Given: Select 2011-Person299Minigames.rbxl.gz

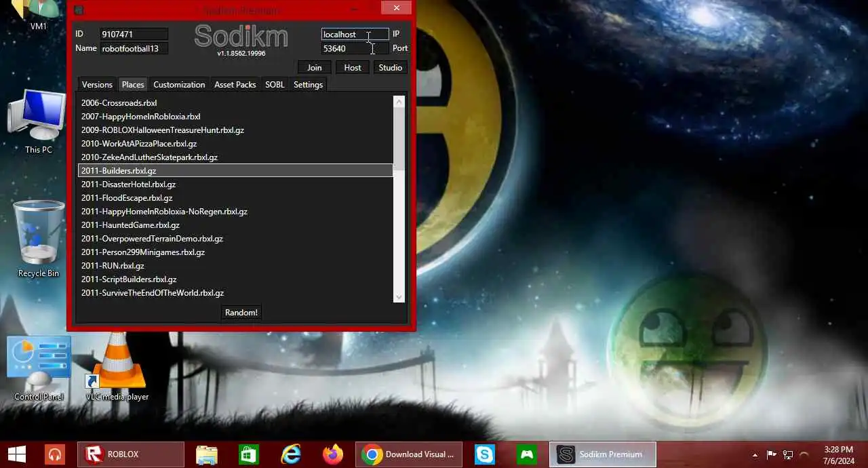Looking at the screenshot, I should pos(235,252).
